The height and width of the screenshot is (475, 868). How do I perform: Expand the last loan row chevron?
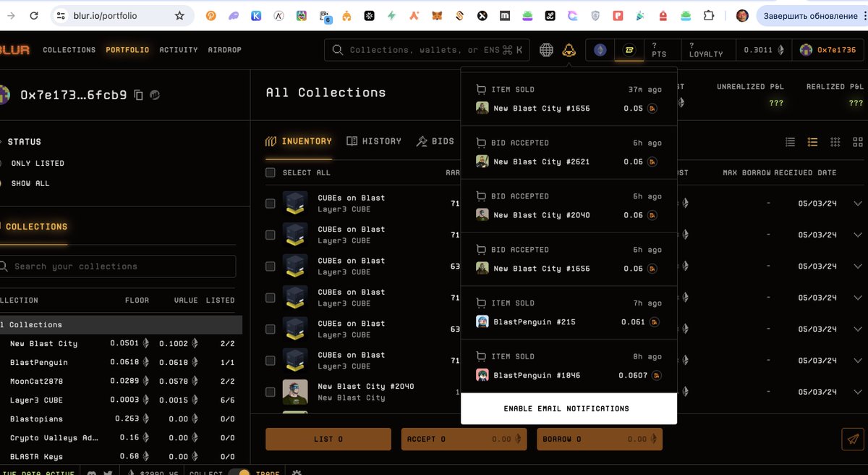click(x=859, y=392)
